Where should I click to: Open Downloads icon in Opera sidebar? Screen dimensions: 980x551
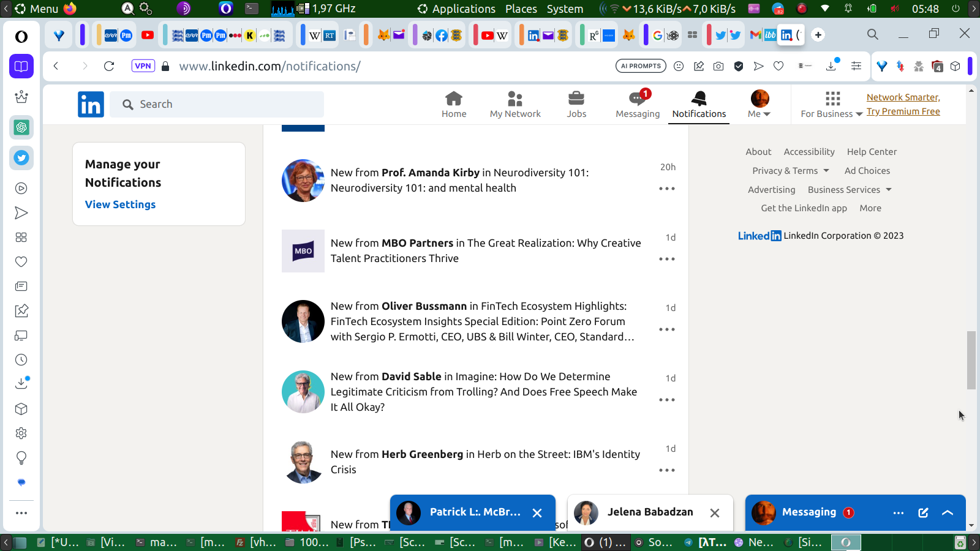(x=21, y=383)
